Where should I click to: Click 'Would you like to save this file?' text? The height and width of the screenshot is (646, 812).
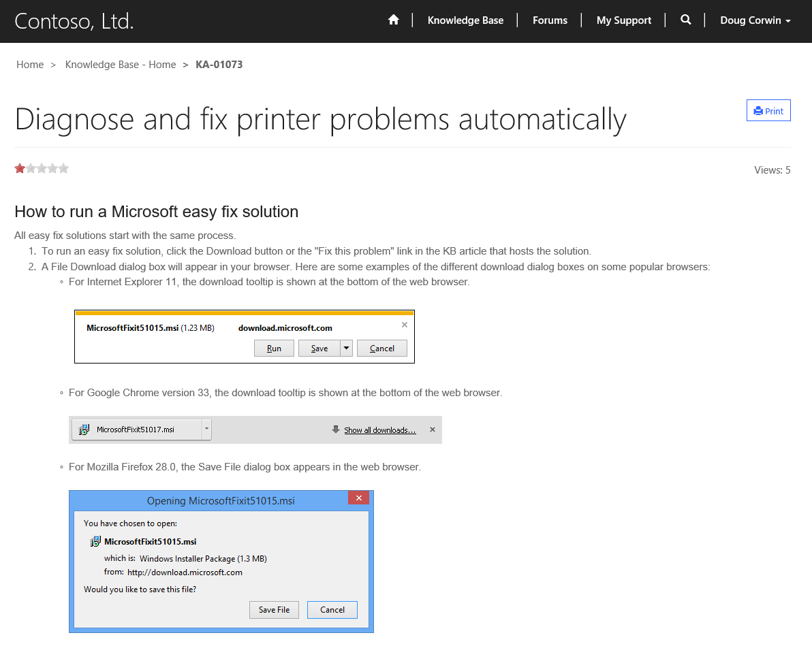(x=140, y=590)
